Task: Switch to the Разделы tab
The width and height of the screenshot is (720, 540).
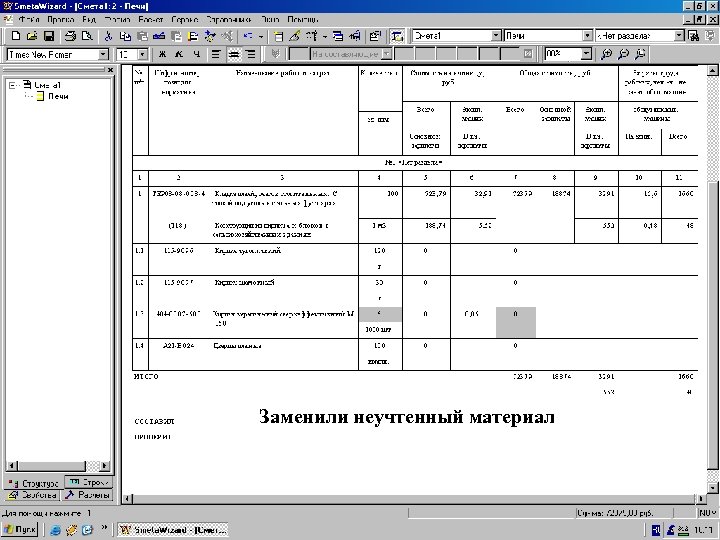Action: tap(87, 495)
